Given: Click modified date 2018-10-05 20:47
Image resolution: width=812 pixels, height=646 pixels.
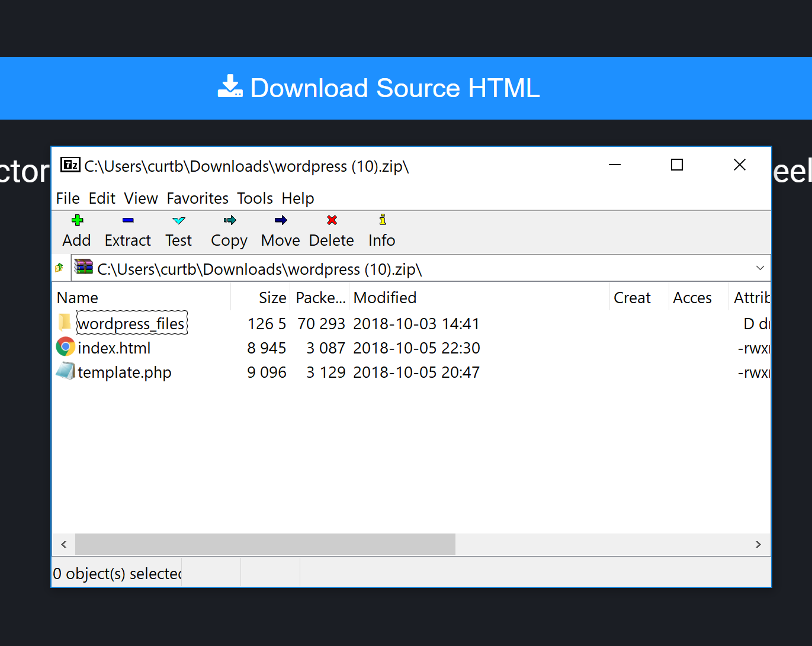Looking at the screenshot, I should click(416, 372).
